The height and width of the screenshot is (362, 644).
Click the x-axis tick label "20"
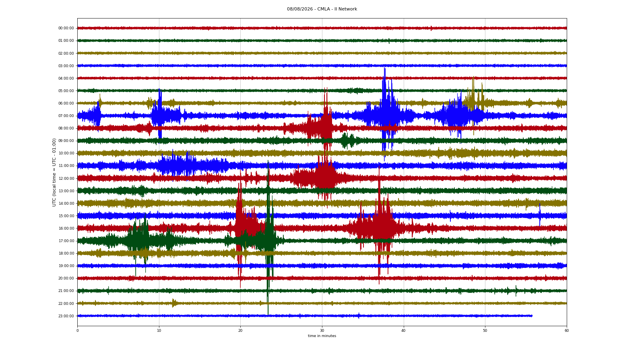coord(240,331)
